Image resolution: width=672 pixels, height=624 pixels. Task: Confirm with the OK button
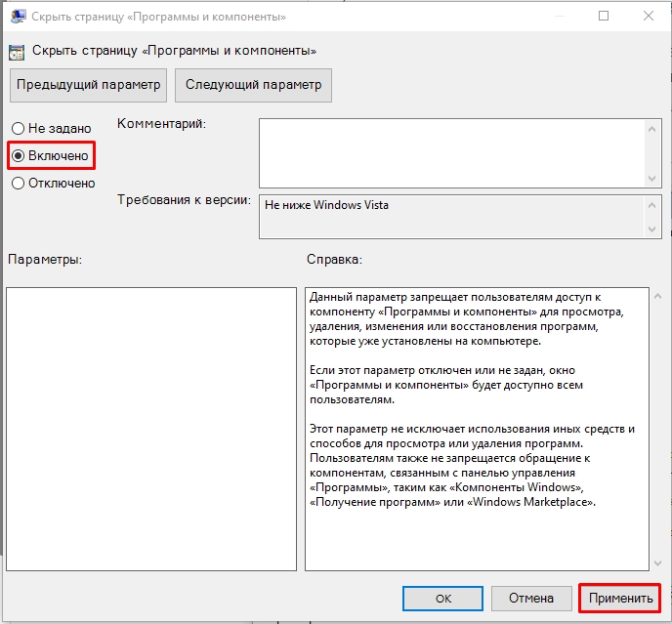point(442,599)
